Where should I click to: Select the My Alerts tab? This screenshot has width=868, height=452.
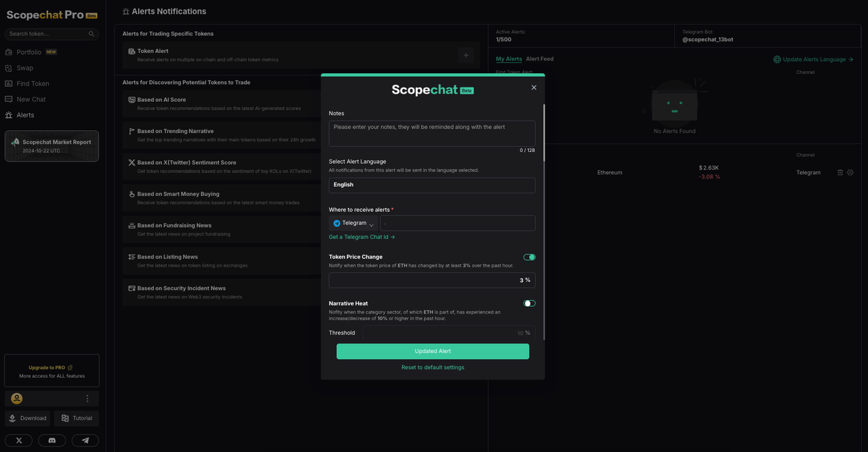coord(509,59)
